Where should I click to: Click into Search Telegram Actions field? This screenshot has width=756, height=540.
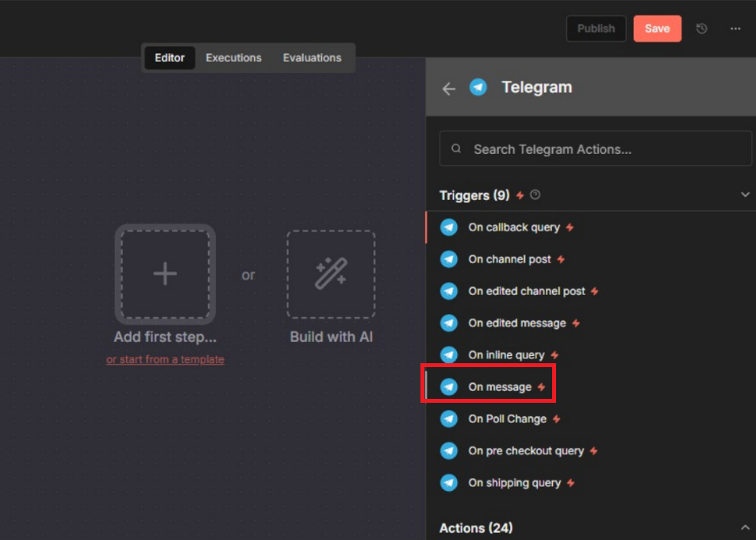596,148
